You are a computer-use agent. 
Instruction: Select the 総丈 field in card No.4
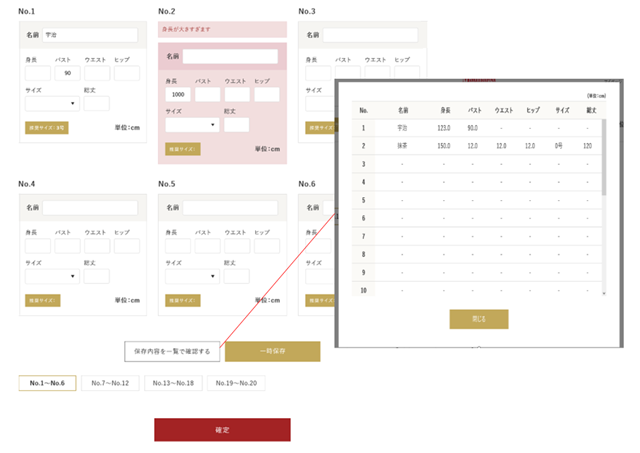[97, 276]
